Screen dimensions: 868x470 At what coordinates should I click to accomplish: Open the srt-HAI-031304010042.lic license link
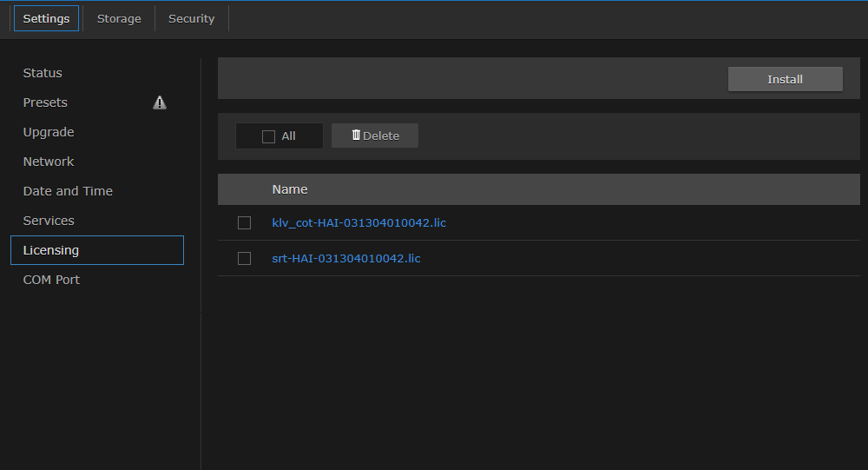point(345,259)
